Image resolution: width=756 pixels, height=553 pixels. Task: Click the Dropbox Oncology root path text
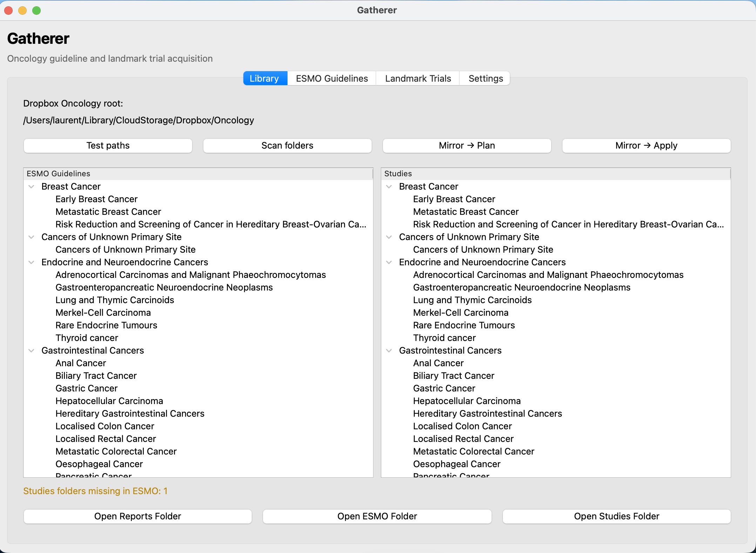tap(139, 120)
